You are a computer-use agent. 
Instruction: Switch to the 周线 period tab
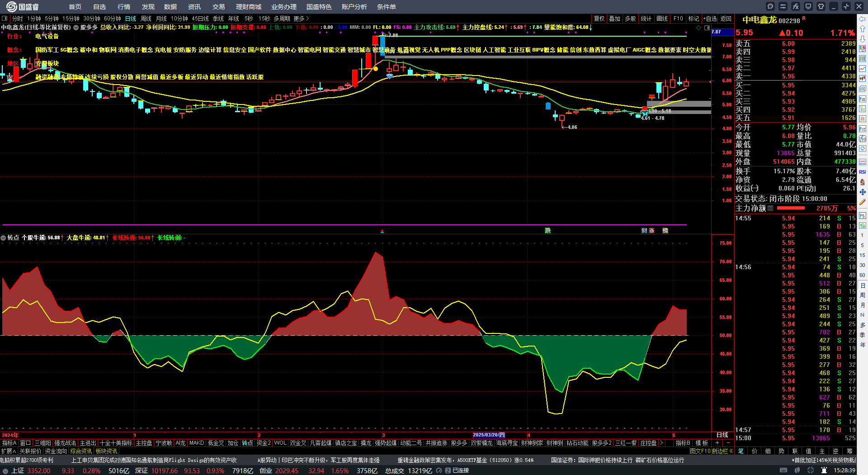point(146,19)
